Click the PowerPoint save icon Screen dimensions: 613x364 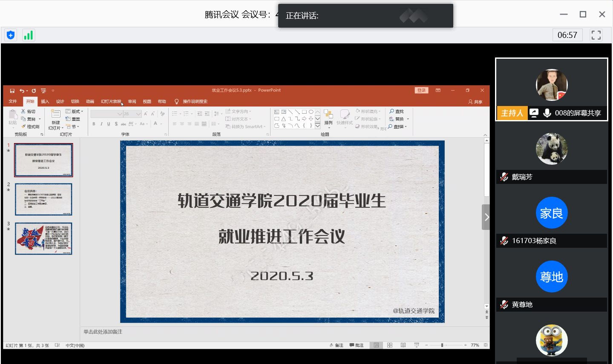coord(12,91)
